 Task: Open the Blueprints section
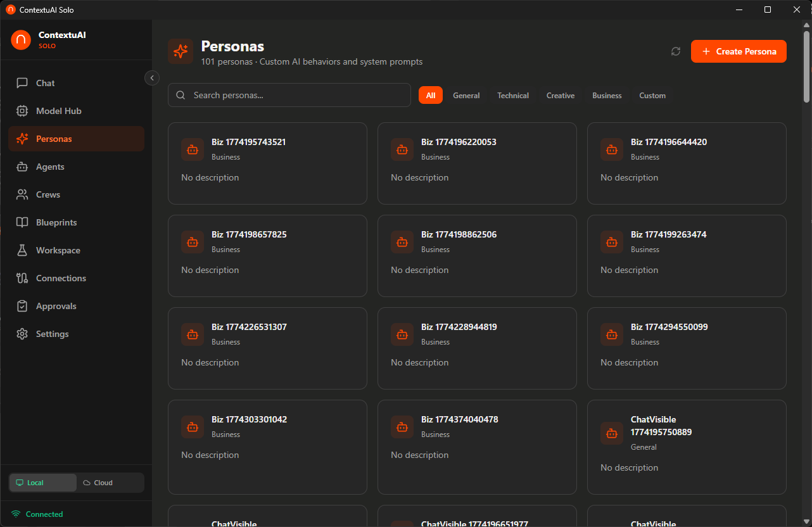[56, 222]
